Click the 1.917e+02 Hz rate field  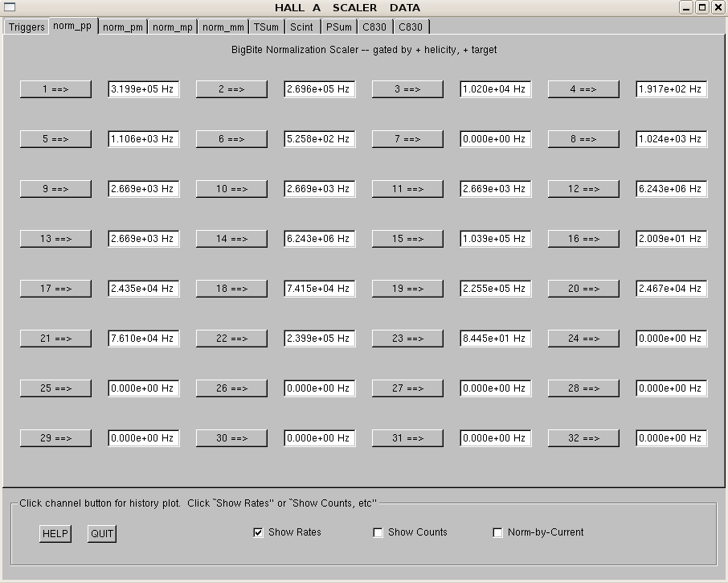click(672, 89)
